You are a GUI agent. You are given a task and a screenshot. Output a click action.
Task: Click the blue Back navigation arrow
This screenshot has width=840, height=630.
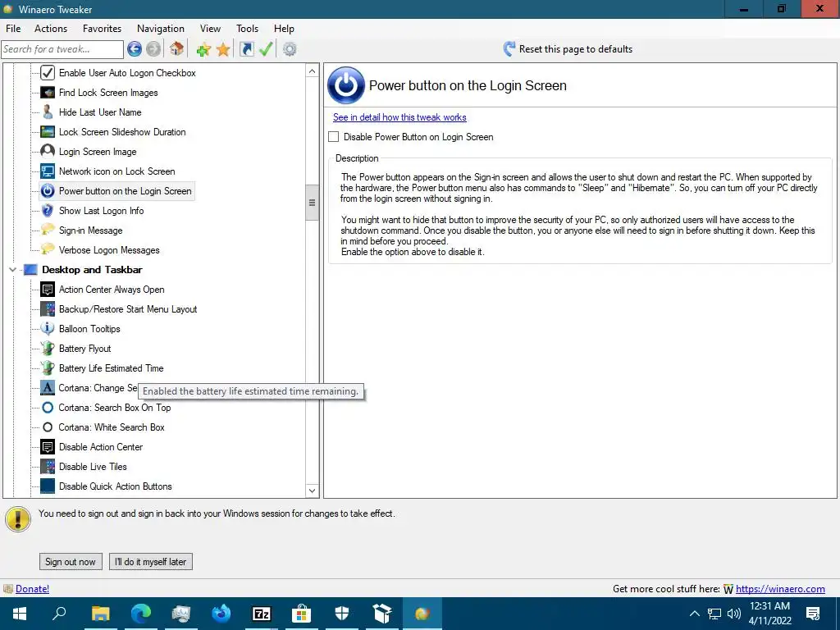(135, 49)
